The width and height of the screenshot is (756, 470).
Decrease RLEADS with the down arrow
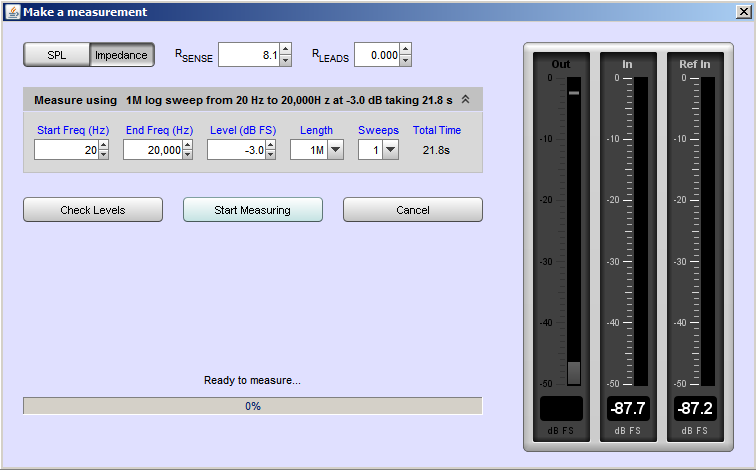click(405, 61)
